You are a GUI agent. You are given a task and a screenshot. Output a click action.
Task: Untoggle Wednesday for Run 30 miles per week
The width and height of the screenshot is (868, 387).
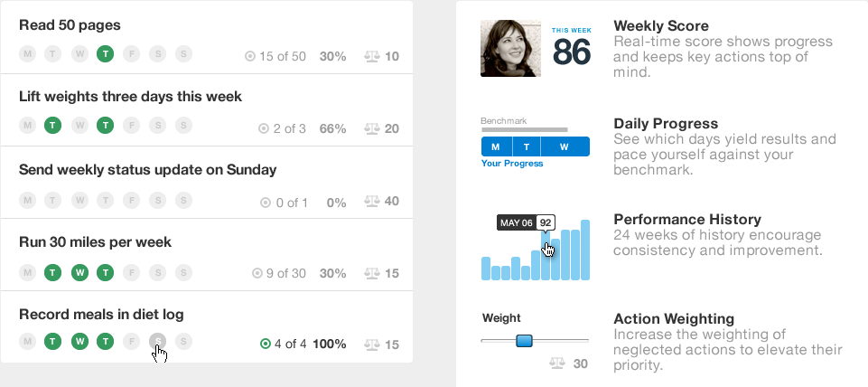[79, 273]
